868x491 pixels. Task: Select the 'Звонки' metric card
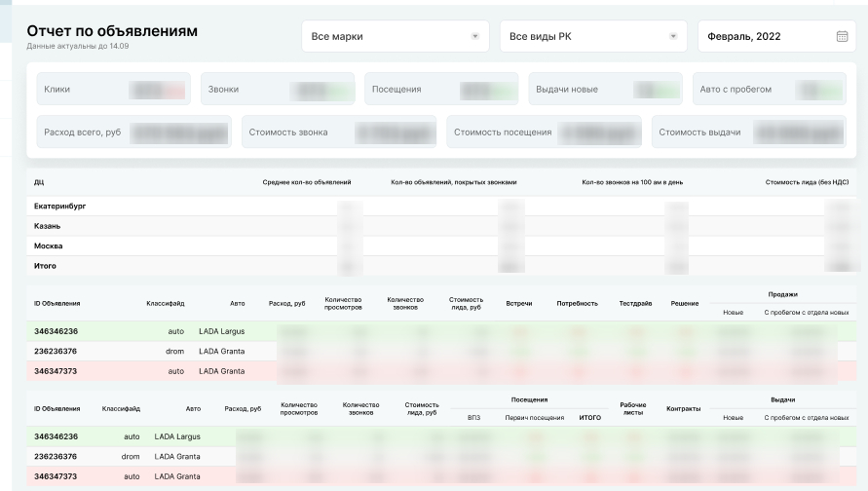point(278,89)
